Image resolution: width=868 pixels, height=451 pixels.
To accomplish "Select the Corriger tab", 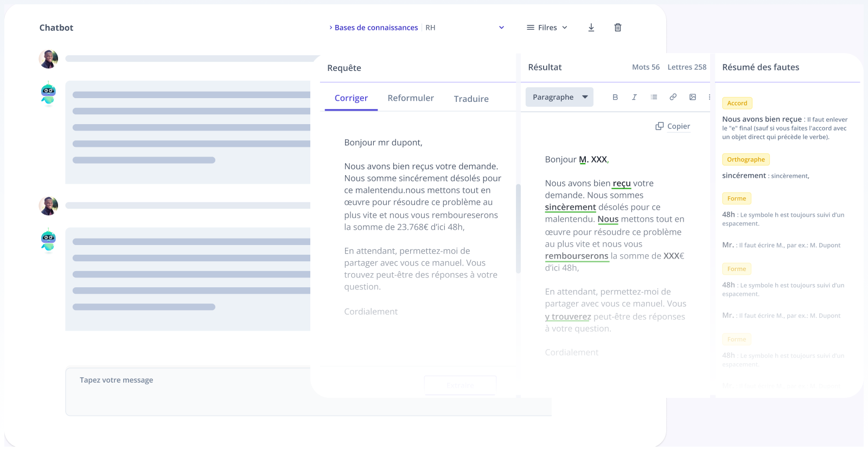I will 351,98.
